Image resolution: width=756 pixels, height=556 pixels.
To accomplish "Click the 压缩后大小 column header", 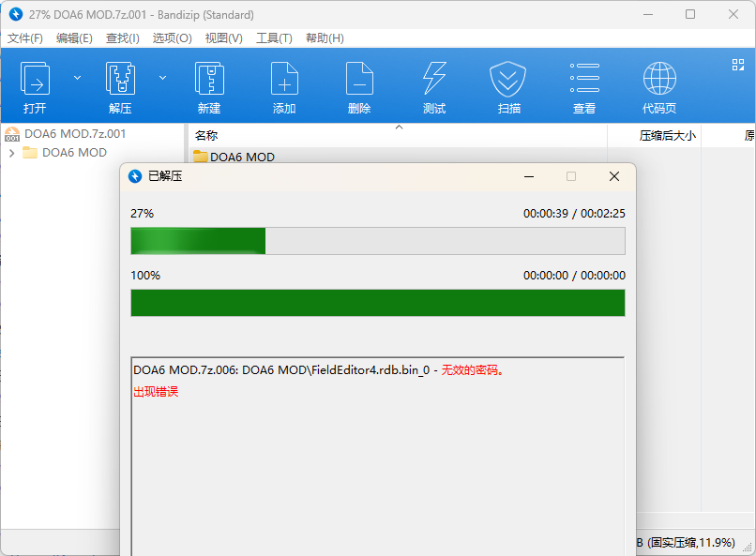I will pyautogui.click(x=667, y=135).
